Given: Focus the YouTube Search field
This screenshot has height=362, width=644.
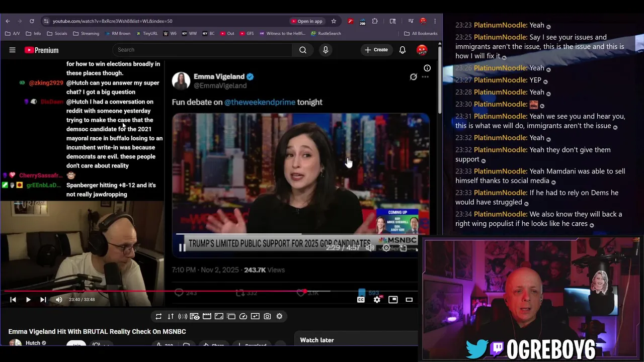Looking at the screenshot, I should [202, 50].
